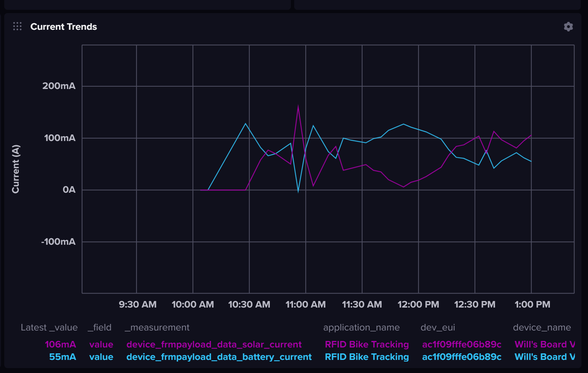Select the magenta solar_current legend color marker
The image size is (588, 373).
click(x=61, y=344)
